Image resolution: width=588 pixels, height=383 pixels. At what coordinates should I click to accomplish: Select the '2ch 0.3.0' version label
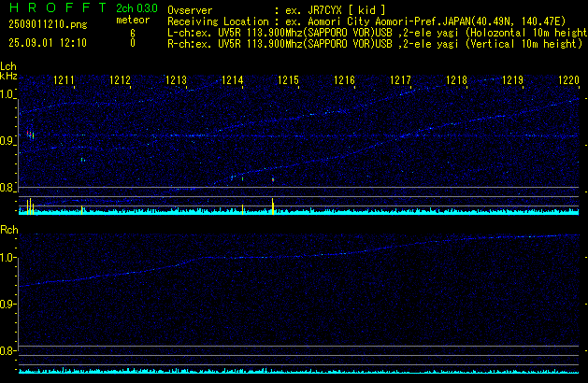136,8
